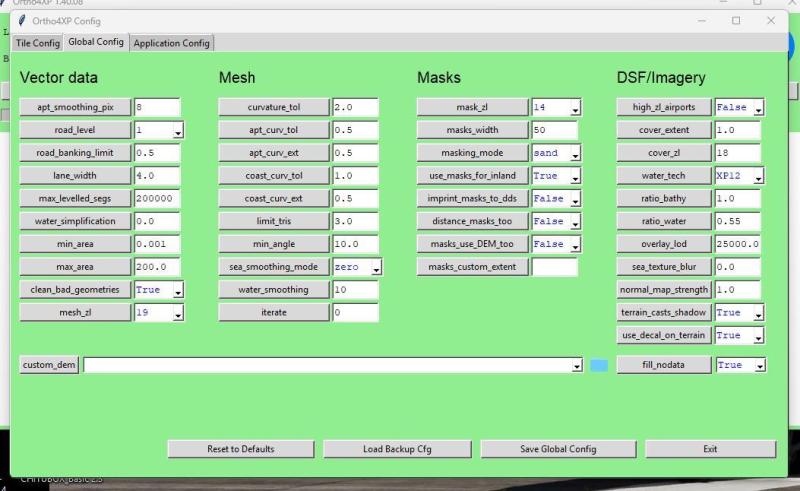Click the normal_map_strength value field
The image size is (800, 491).
[737, 289]
